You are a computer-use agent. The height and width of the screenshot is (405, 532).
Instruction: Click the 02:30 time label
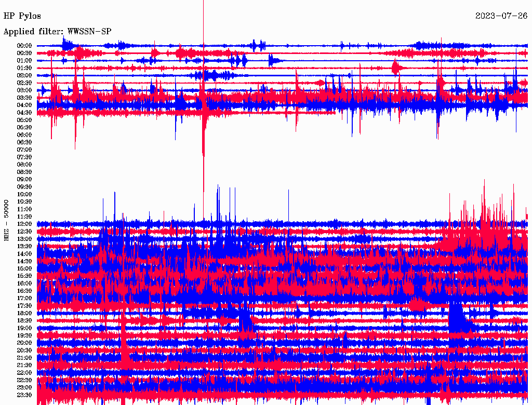(x=24, y=83)
